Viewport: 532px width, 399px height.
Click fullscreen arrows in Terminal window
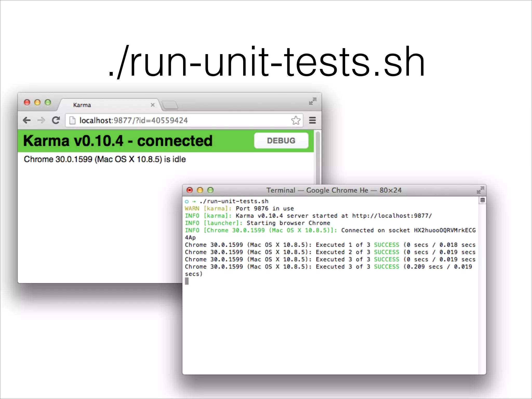point(480,190)
